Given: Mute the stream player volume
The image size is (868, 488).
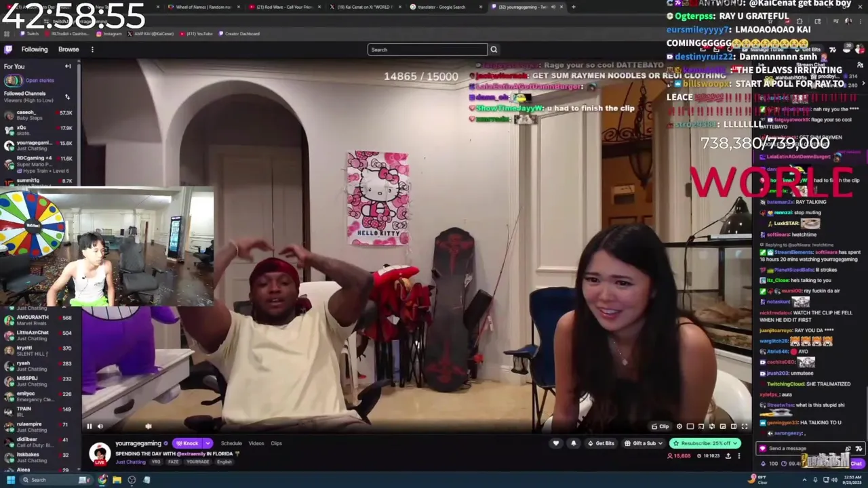Looking at the screenshot, I should coord(100,426).
